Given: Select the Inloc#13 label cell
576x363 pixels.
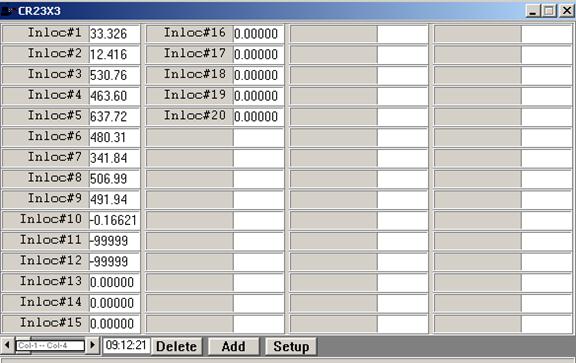Looking at the screenshot, I should click(46, 282).
